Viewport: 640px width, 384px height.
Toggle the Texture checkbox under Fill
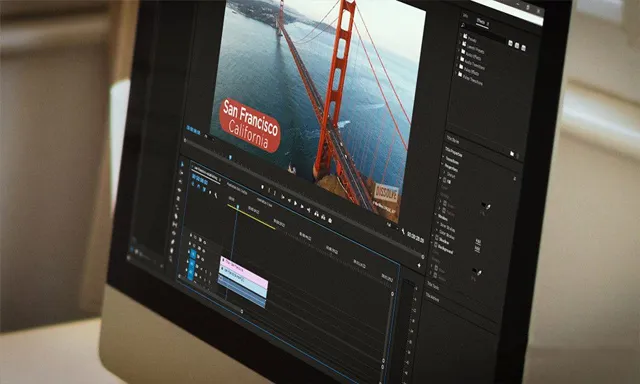444,210
